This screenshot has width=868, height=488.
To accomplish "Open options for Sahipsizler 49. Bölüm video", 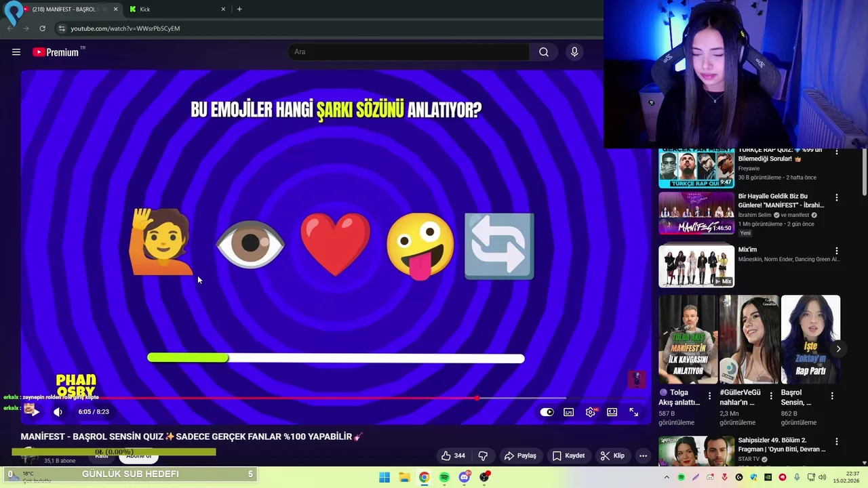I will pyautogui.click(x=836, y=441).
